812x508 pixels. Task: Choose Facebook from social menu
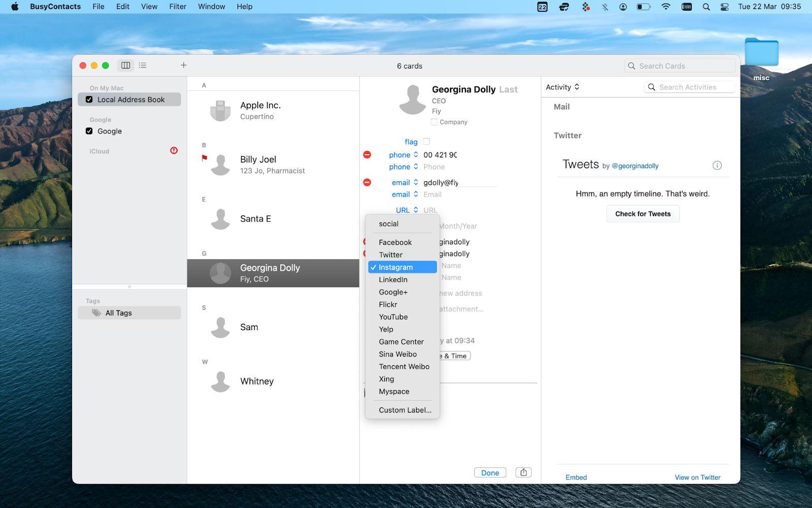(402, 242)
